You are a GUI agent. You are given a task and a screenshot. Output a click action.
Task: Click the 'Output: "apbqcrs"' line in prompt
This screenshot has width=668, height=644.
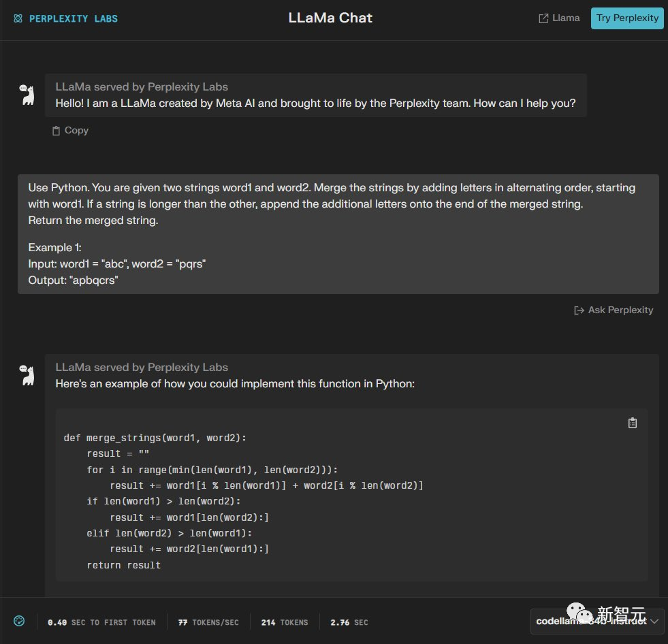click(74, 280)
